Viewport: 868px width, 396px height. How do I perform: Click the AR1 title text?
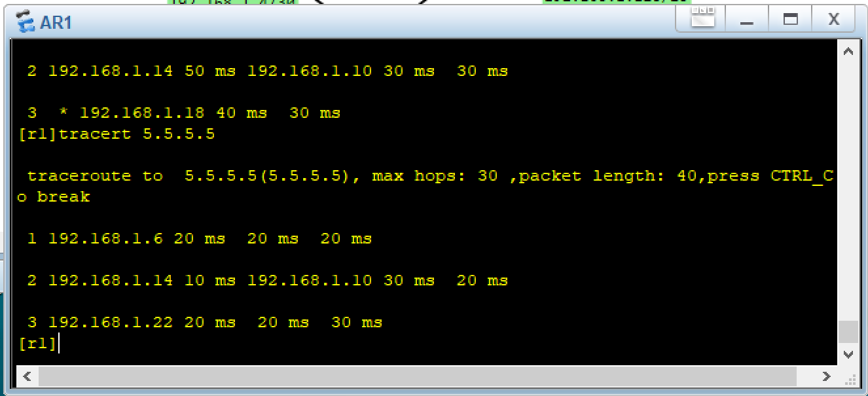click(x=56, y=23)
